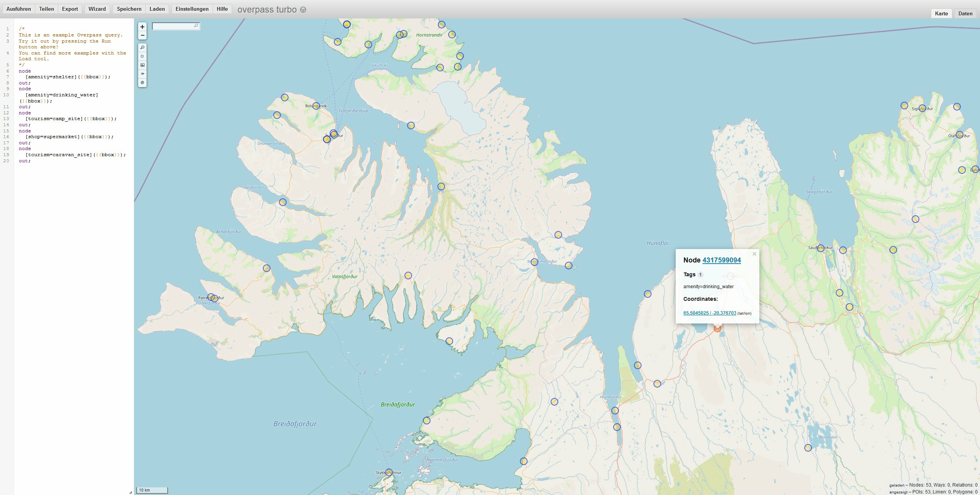Click the map search input field
980x495 pixels.
(x=173, y=26)
